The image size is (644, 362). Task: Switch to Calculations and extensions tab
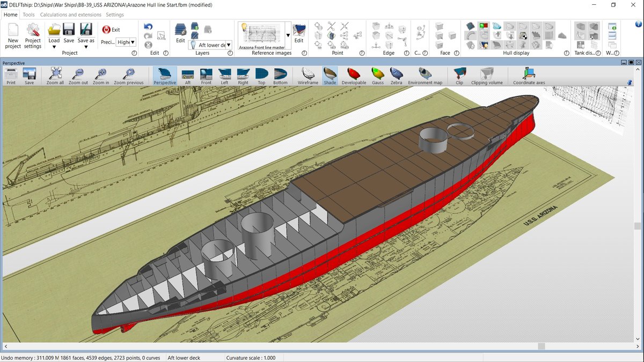(x=70, y=14)
